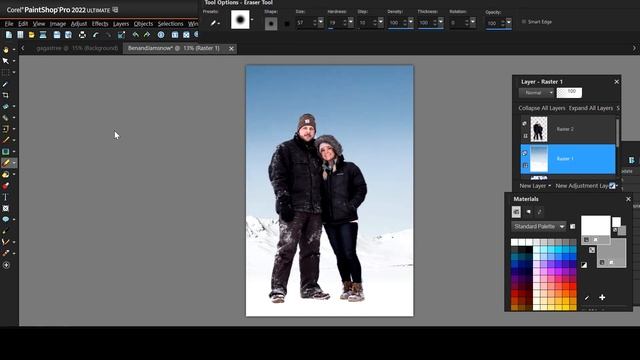The image size is (640, 360).
Task: Open the Layers menu
Action: (121, 24)
